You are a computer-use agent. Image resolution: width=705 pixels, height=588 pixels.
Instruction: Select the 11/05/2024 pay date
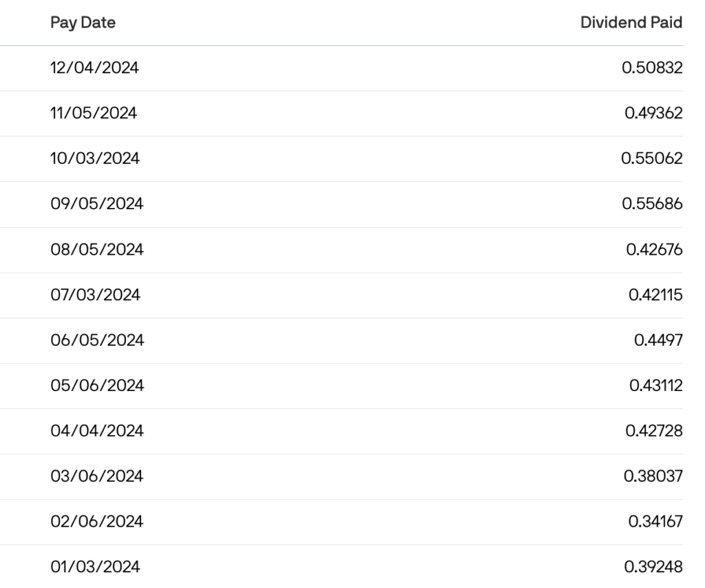point(94,114)
